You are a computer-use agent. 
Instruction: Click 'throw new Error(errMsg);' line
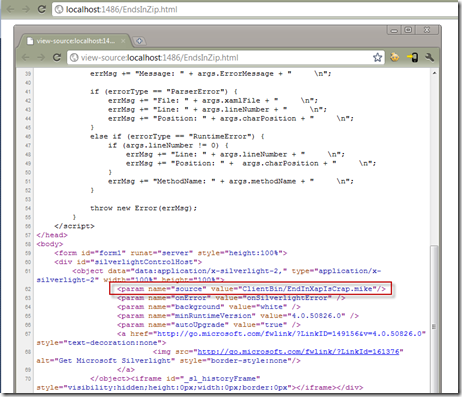tap(143, 208)
